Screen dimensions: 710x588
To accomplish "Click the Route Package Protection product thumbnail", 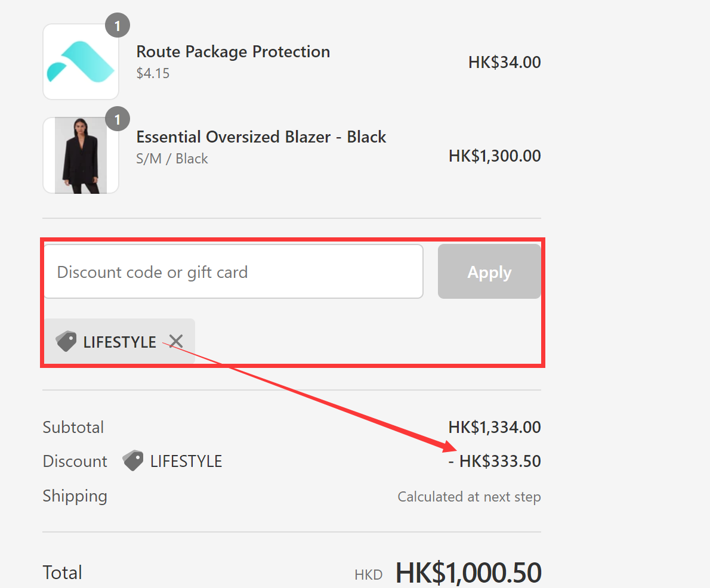I will [81, 60].
